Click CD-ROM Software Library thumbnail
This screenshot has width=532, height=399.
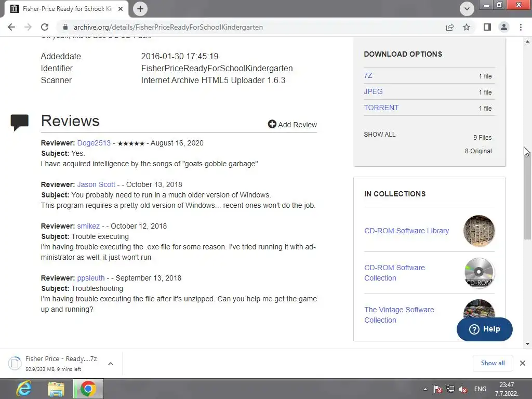[478, 231]
